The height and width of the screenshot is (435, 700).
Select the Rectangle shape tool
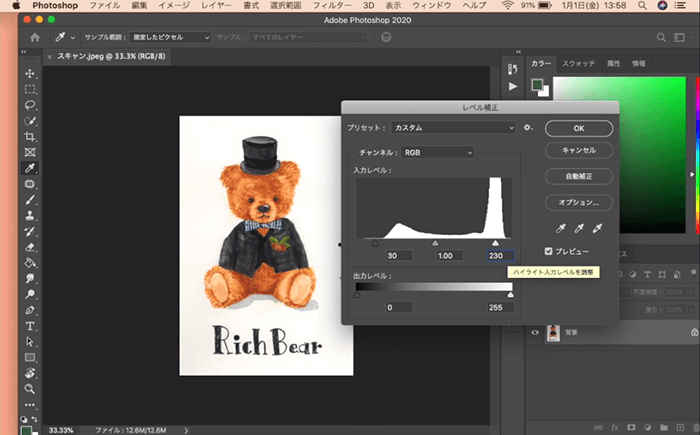pyautogui.click(x=30, y=357)
